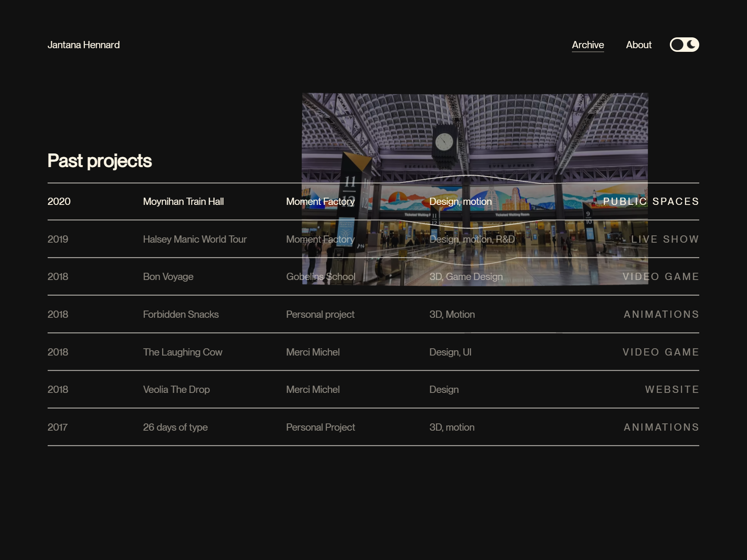Click the Moynihan Train Hall preview image clock

(444, 142)
